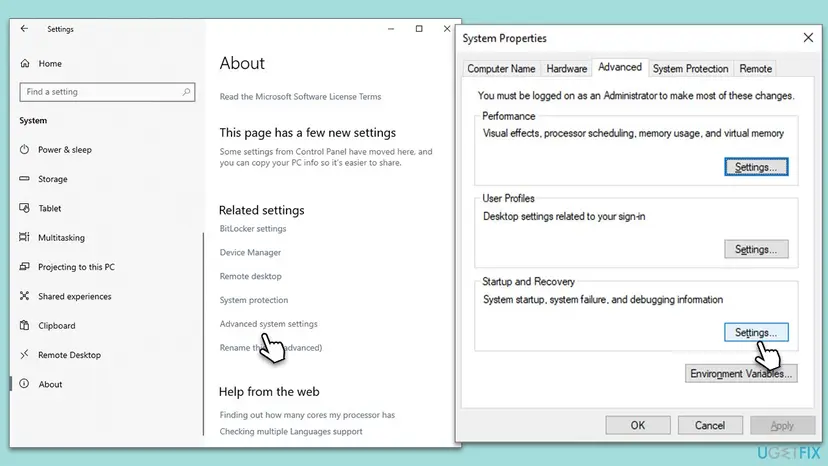Select Clipboard settings entry

click(57, 325)
